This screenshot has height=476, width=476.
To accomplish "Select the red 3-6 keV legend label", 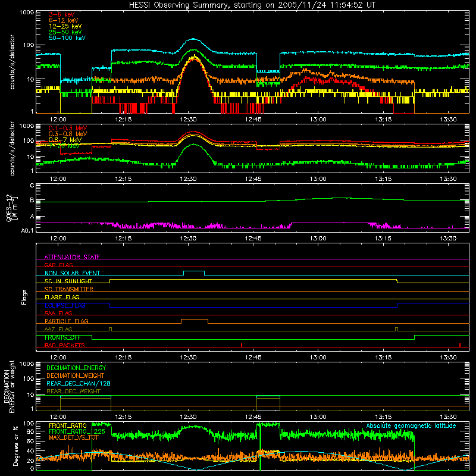I will [x=61, y=14].
